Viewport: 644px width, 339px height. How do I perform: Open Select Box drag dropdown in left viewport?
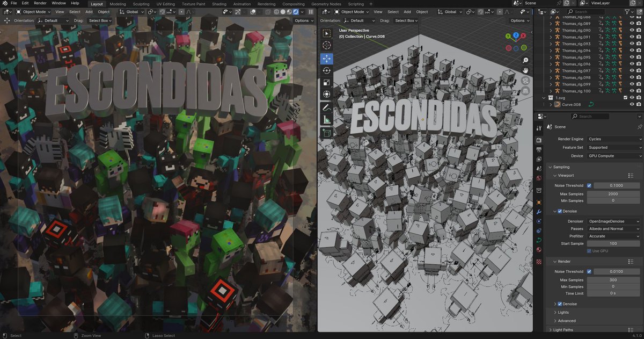click(100, 20)
